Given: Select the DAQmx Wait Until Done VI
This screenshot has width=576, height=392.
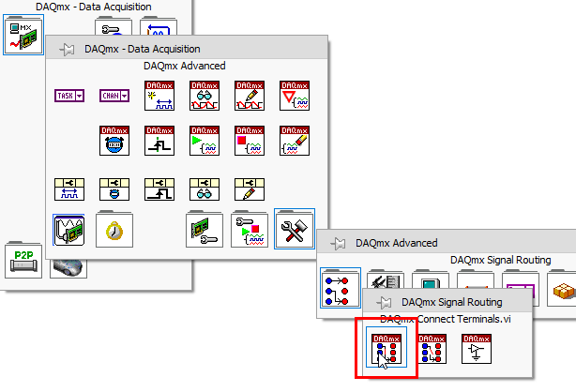Looking at the screenshot, I should 295,96.
